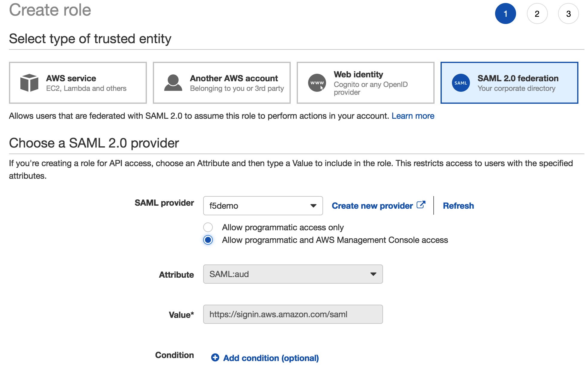Select Allow programmatic access only radio

(208, 227)
